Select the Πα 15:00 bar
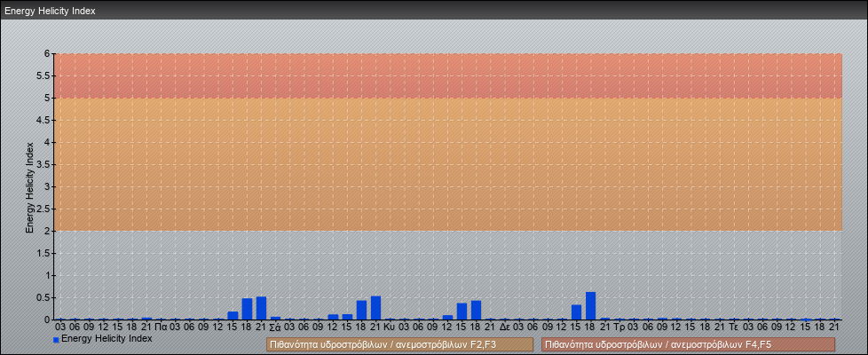 point(233,316)
